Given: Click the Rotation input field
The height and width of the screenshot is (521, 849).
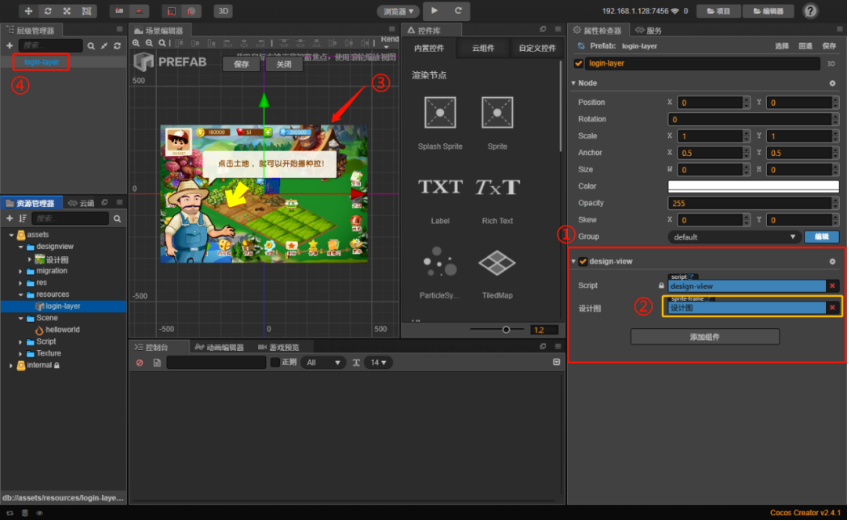Looking at the screenshot, I should point(750,119).
